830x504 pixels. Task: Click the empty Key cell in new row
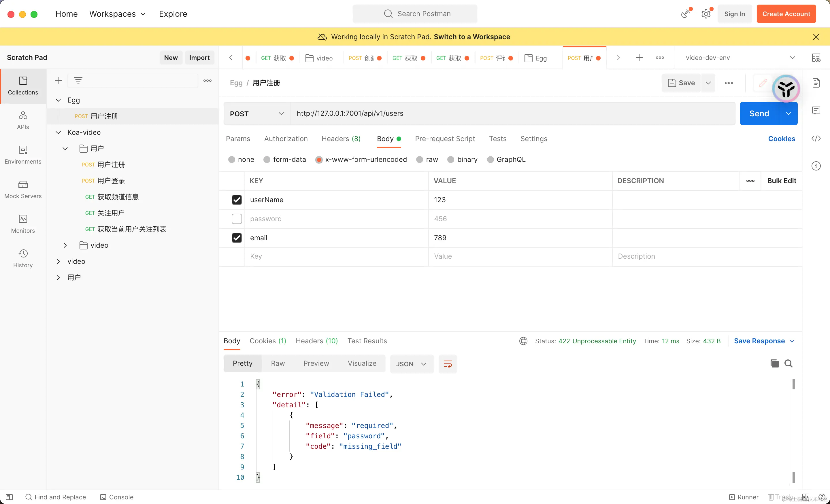(337, 257)
